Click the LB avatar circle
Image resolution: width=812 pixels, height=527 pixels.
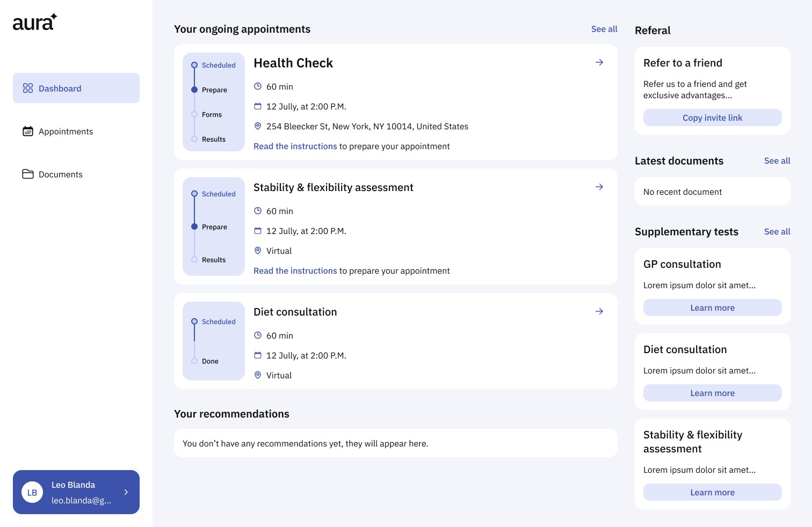(x=32, y=492)
